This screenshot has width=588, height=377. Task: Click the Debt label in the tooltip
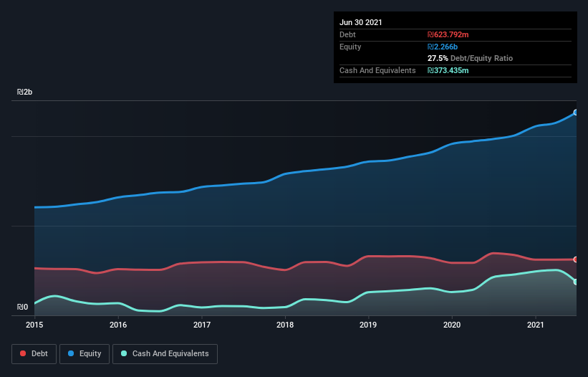(347, 34)
